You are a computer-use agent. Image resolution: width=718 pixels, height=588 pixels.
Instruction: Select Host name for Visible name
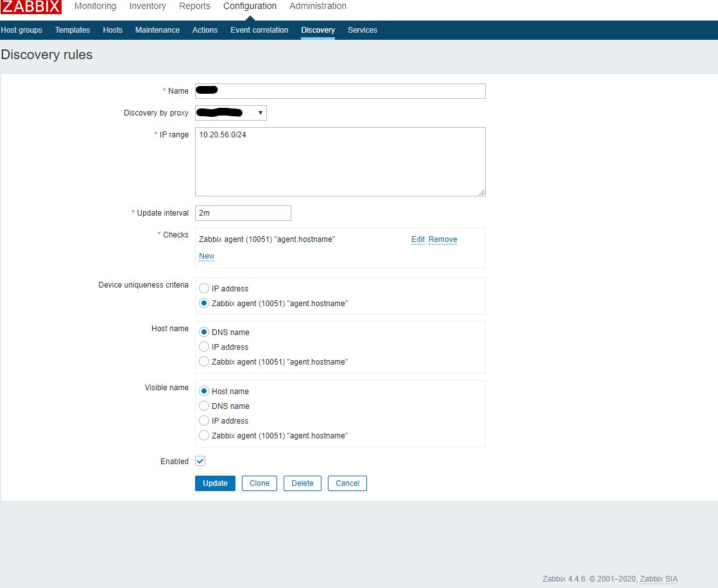[x=204, y=391]
